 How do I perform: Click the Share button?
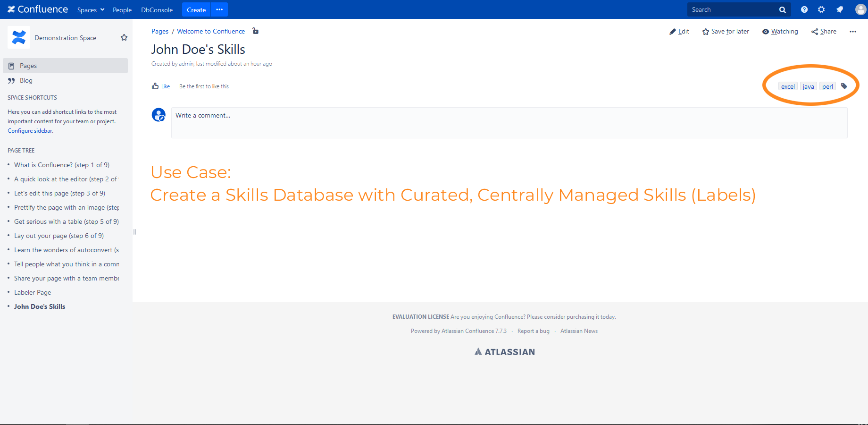[x=824, y=31]
